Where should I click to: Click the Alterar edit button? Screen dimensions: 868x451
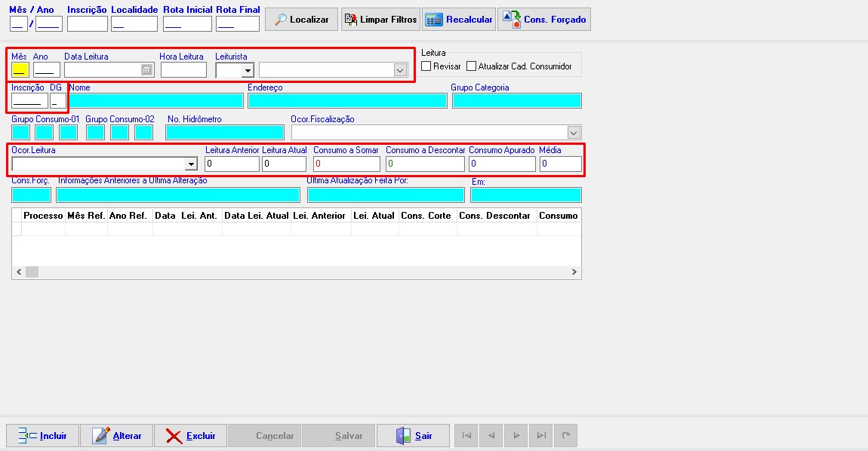click(x=116, y=435)
